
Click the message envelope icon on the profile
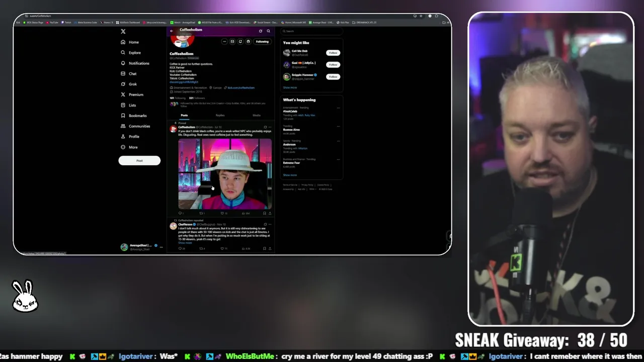click(x=232, y=42)
